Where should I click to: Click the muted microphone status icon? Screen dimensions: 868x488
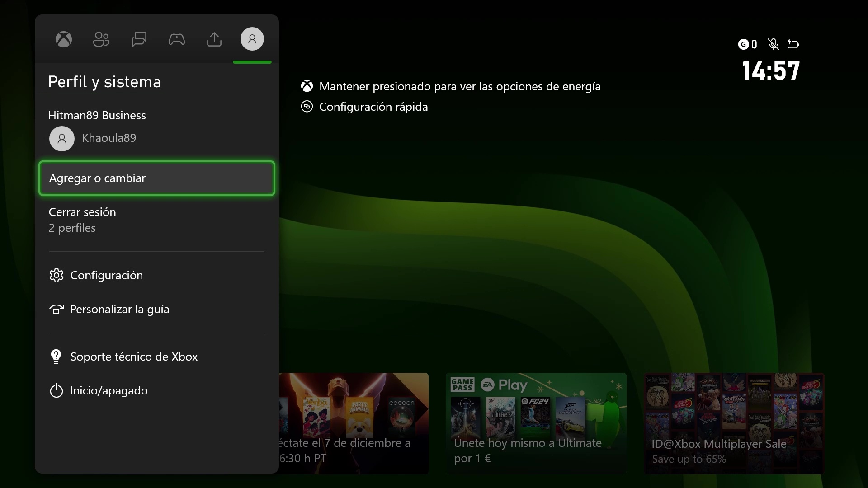[x=773, y=44]
